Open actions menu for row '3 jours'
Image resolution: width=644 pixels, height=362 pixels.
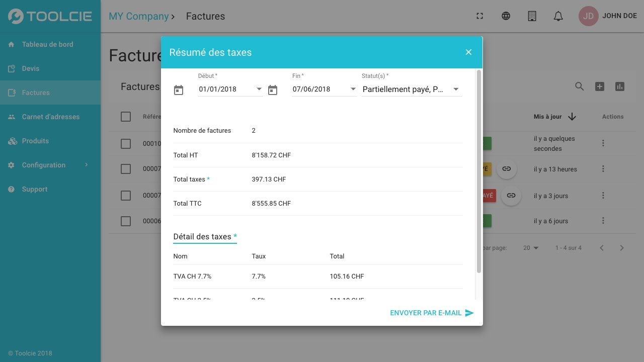tap(603, 196)
